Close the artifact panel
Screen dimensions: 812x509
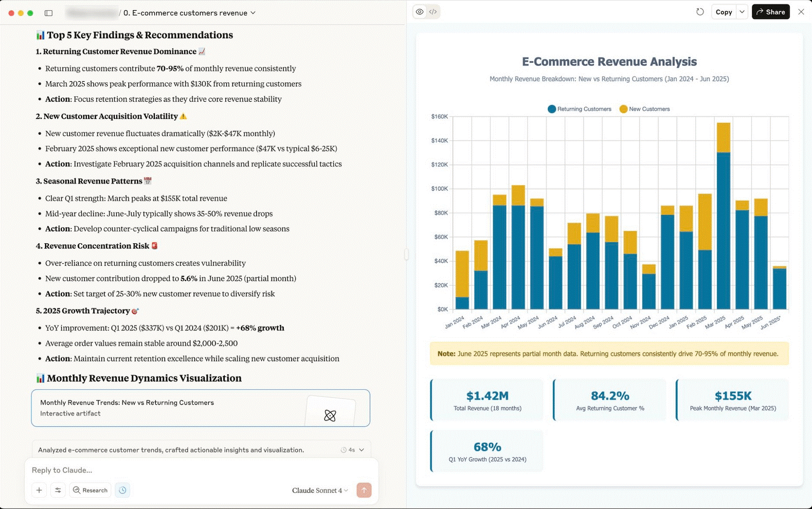pyautogui.click(x=801, y=12)
